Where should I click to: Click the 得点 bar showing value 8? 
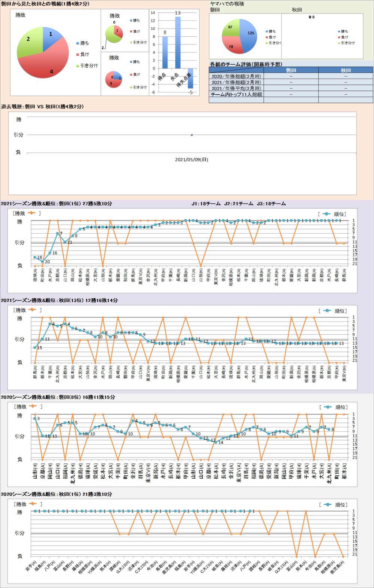165,52
